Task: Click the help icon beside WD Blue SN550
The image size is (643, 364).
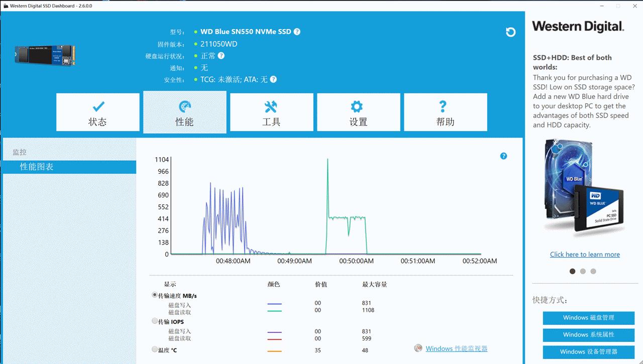Action: coord(296,31)
